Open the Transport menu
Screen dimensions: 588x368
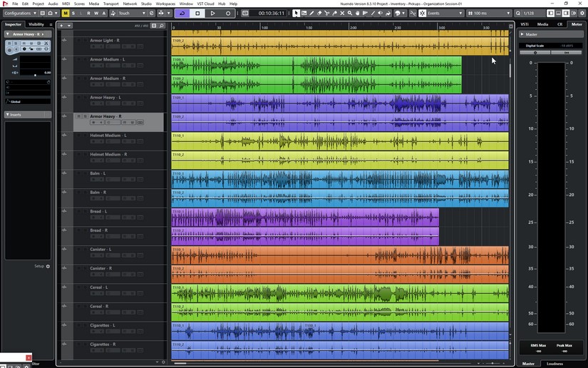(x=111, y=4)
